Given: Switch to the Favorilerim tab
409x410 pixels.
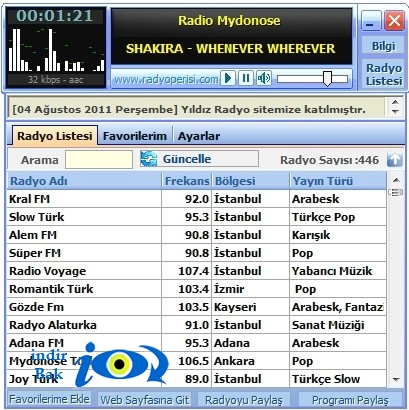Looking at the screenshot, I should [135, 136].
